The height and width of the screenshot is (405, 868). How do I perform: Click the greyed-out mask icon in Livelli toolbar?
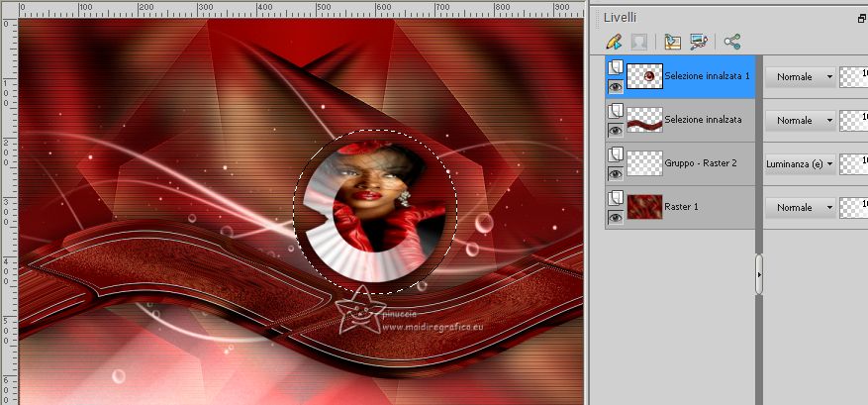pos(639,43)
